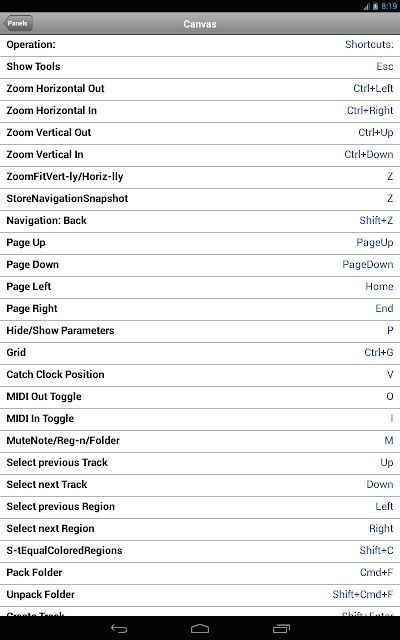Select the Pack Folder operation

[x=200, y=573]
